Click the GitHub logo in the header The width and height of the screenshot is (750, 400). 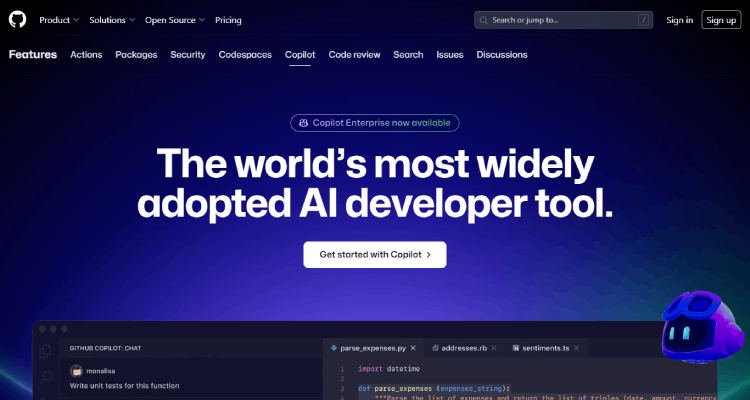pyautogui.click(x=17, y=20)
